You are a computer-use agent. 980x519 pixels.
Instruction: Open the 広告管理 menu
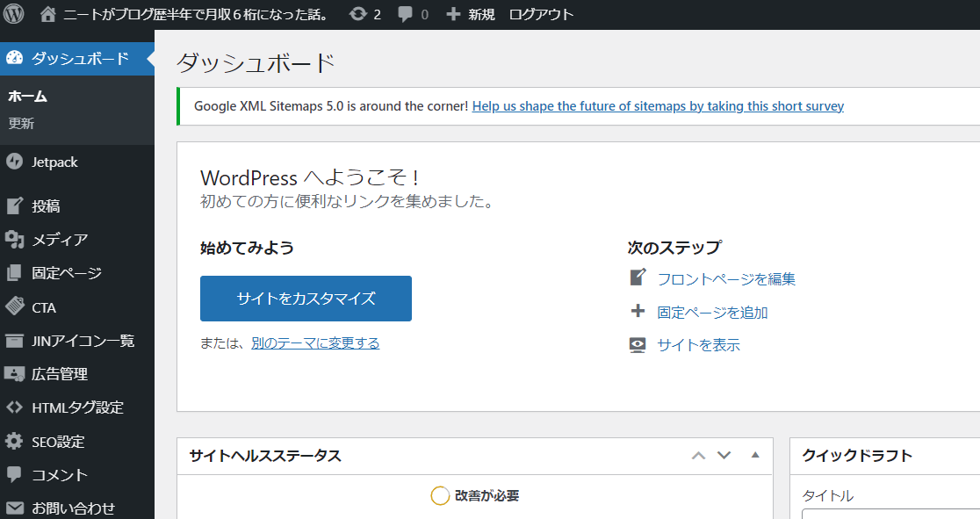pyautogui.click(x=77, y=374)
